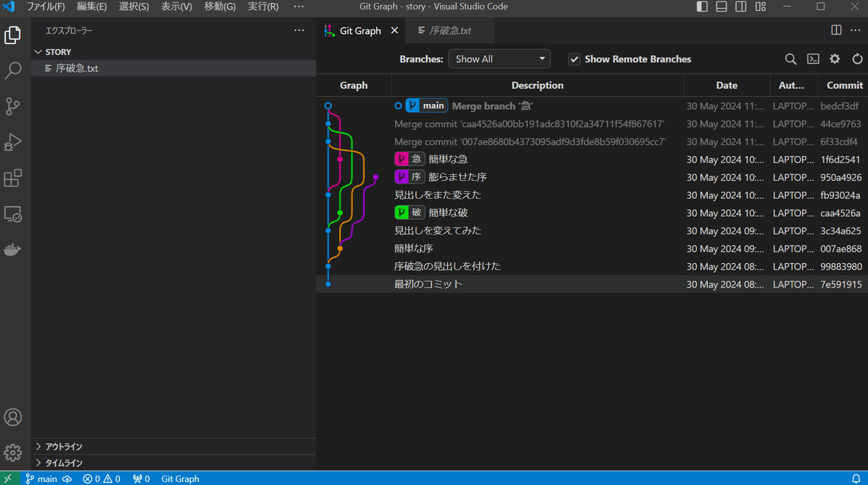This screenshot has width=868, height=485.
Task: Open terminal from Git Graph toolbar
Action: point(813,59)
